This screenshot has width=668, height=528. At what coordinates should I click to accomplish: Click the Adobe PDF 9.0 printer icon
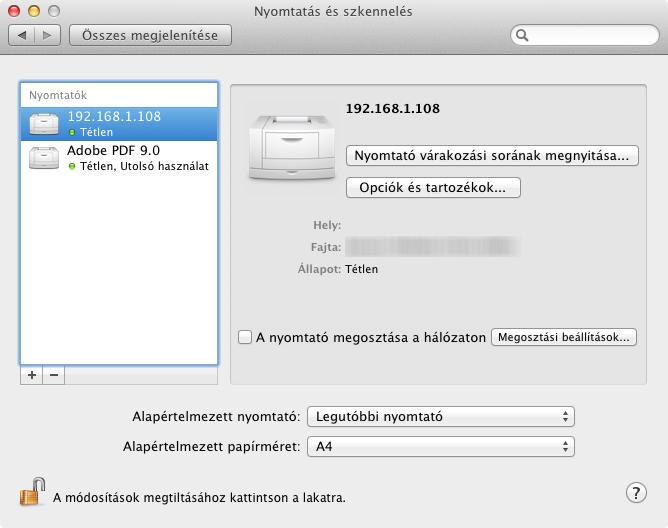point(44,158)
